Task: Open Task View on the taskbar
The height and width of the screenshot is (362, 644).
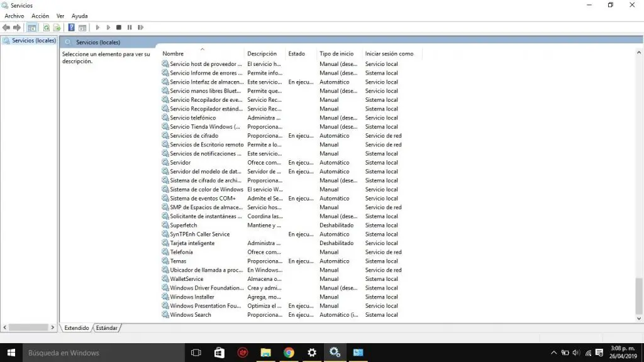Action: 196,353
